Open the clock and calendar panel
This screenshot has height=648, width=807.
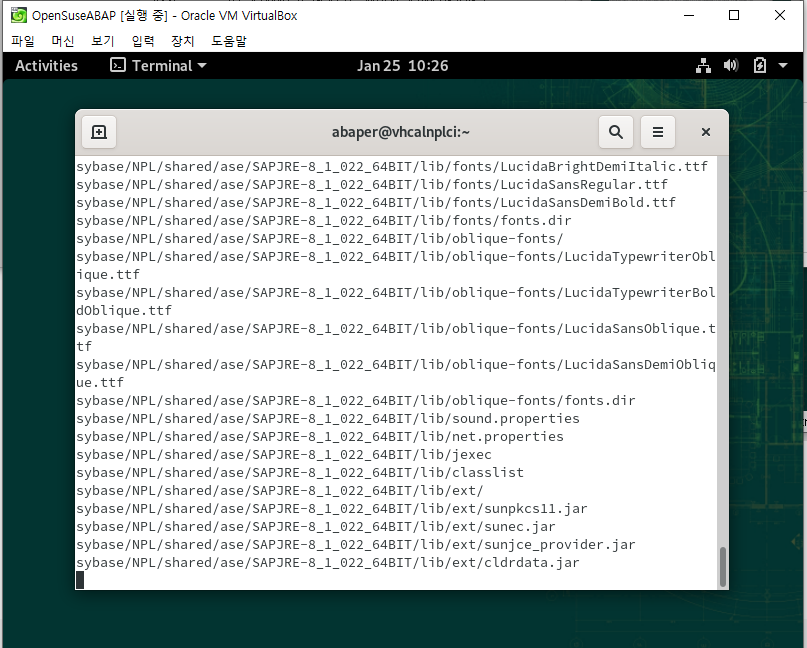[402, 66]
